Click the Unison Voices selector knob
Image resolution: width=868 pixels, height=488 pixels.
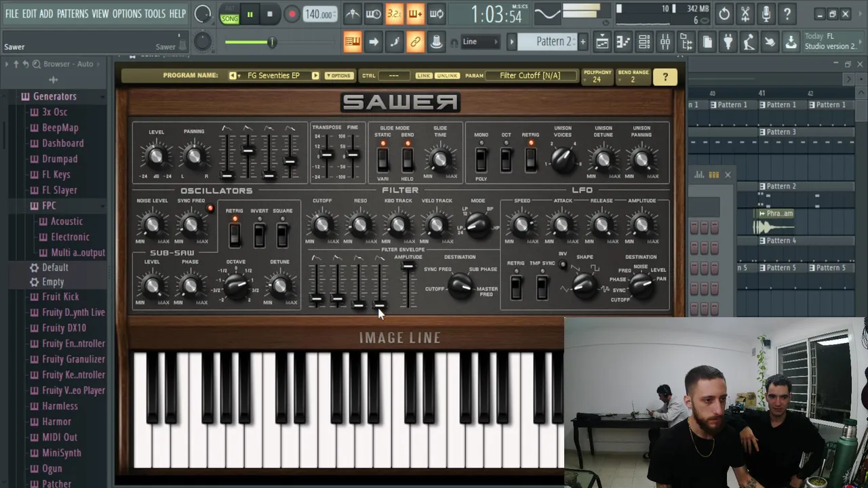pyautogui.click(x=562, y=159)
